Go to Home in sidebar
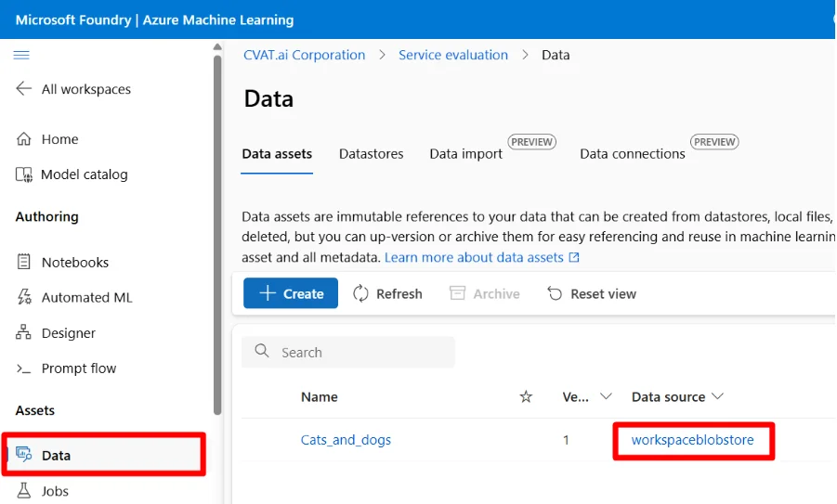 (x=59, y=139)
